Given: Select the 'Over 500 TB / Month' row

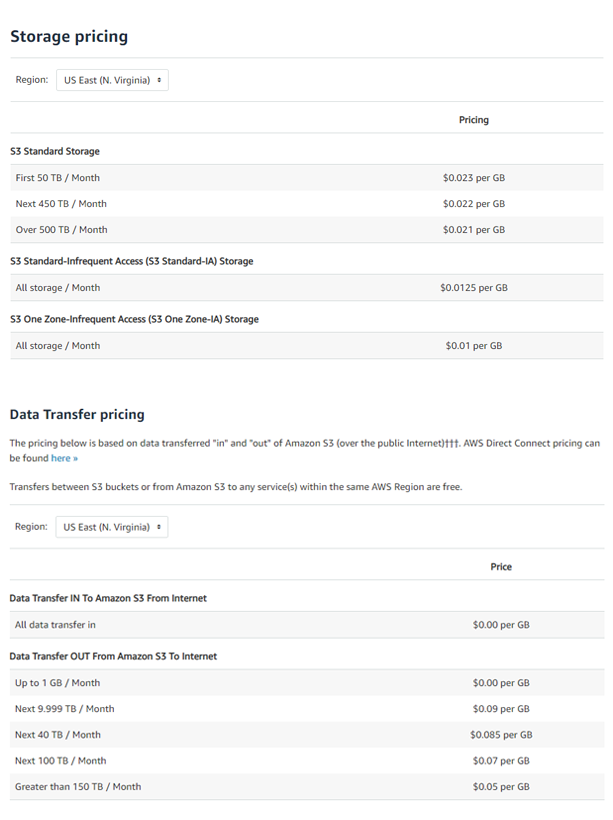Looking at the screenshot, I should click(x=61, y=230).
